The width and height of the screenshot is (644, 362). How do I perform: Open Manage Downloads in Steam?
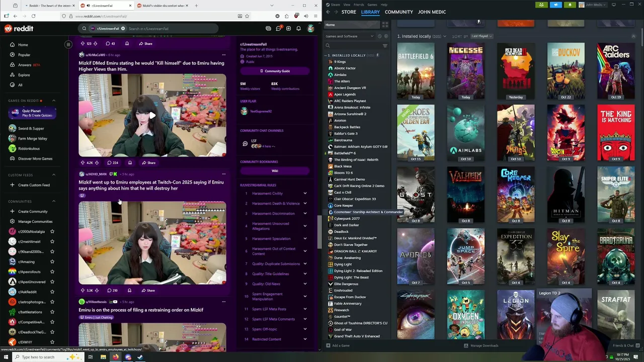pos(481,346)
